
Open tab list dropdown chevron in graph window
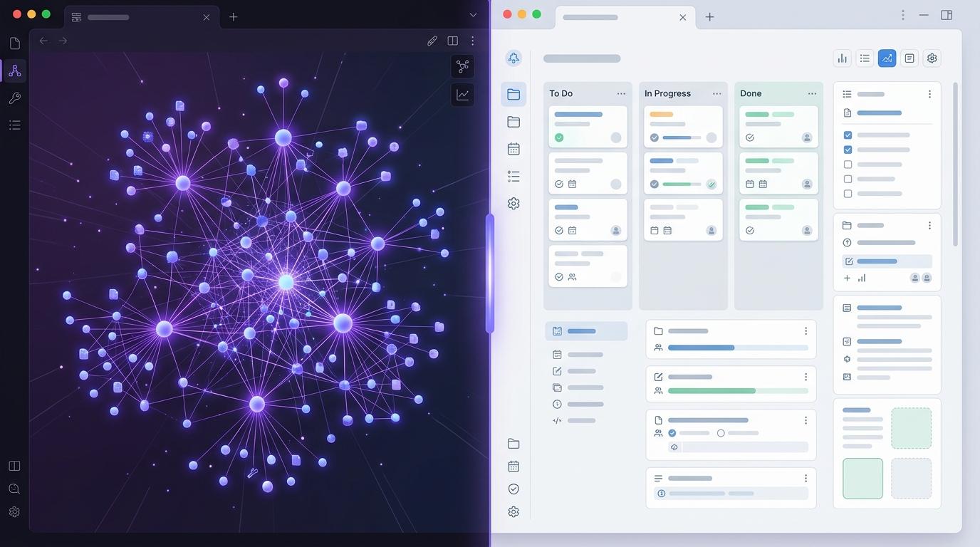473,15
